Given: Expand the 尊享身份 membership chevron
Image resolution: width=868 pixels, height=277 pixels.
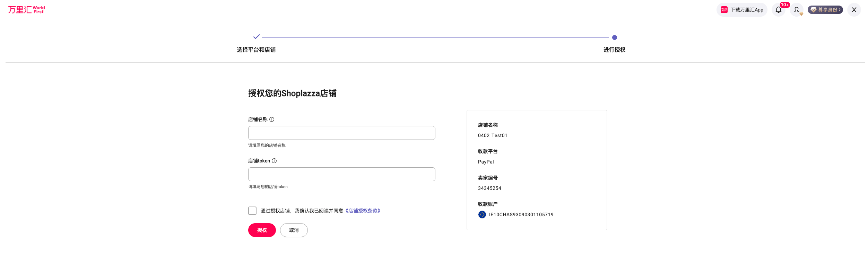Looking at the screenshot, I should click(x=839, y=10).
